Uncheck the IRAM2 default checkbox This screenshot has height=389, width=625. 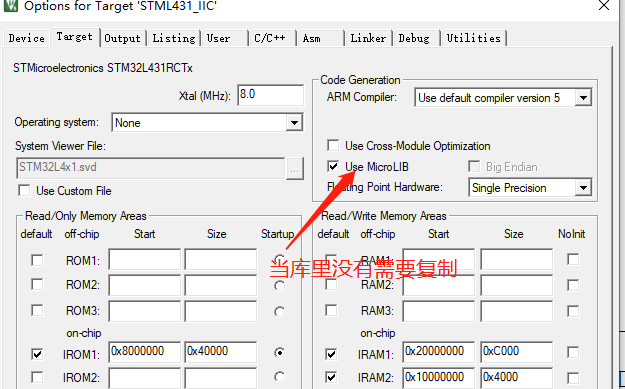pos(331,377)
